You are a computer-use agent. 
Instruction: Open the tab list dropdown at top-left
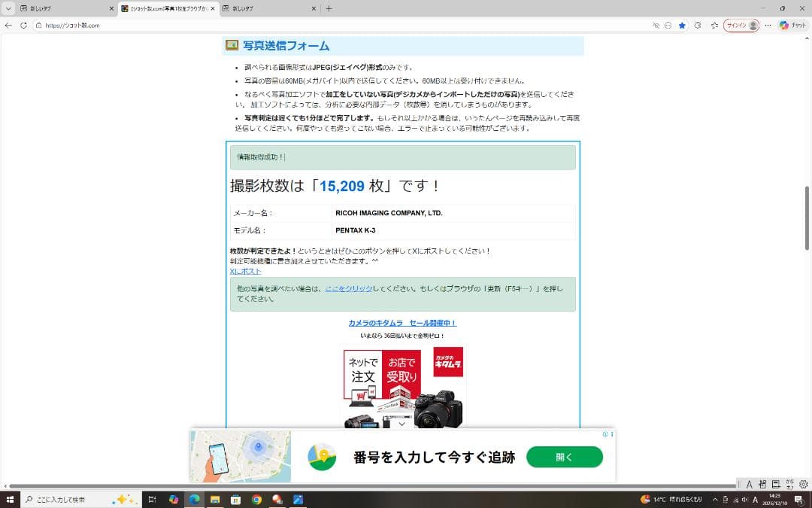tap(8, 8)
